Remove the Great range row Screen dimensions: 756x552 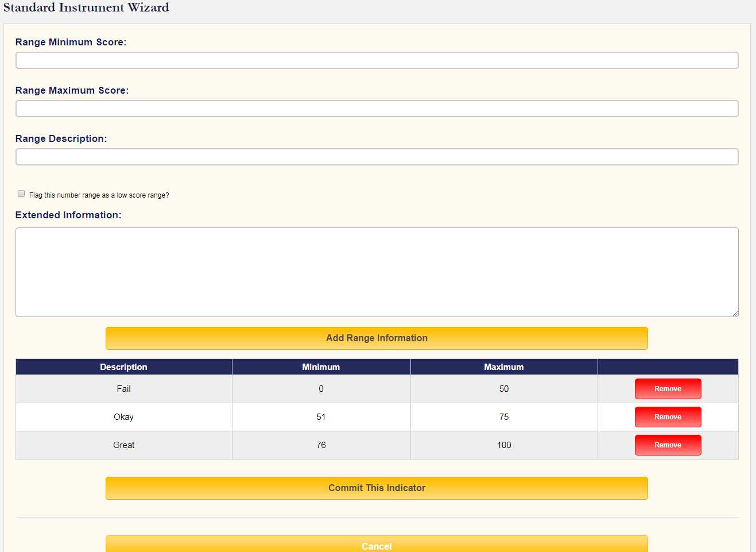(668, 445)
